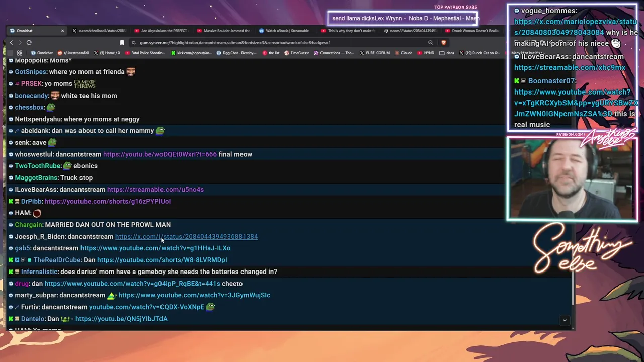Open the Fatal Police Shooting bookmark

[x=145, y=53]
